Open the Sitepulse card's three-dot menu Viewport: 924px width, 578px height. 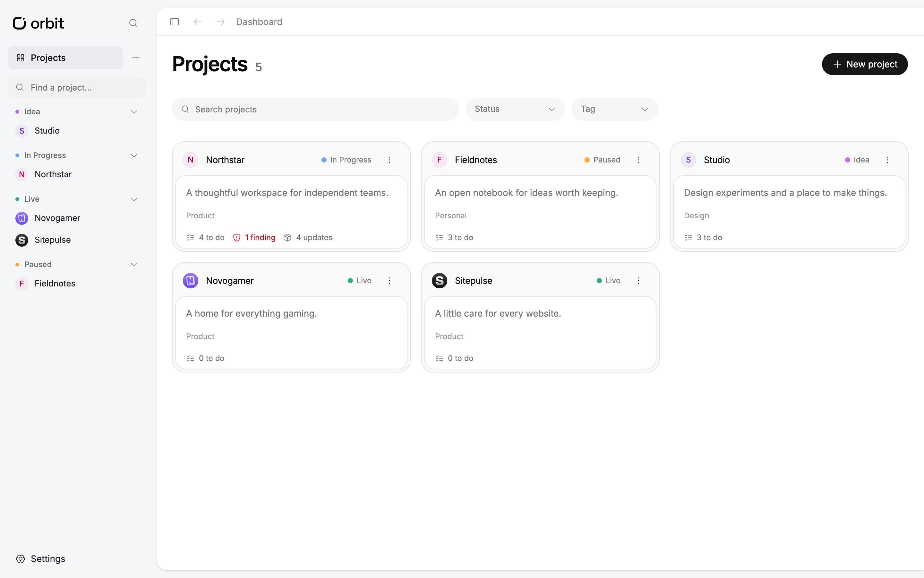638,281
